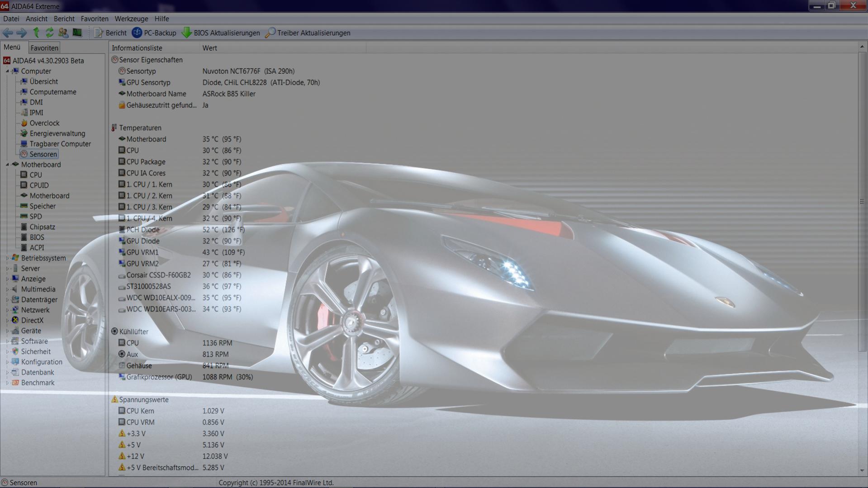Click the Datenbank icon in tree
The image size is (868, 488).
[x=15, y=373]
